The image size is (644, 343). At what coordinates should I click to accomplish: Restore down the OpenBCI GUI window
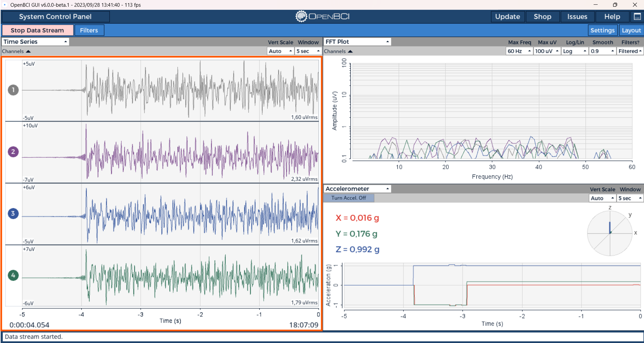click(615, 5)
